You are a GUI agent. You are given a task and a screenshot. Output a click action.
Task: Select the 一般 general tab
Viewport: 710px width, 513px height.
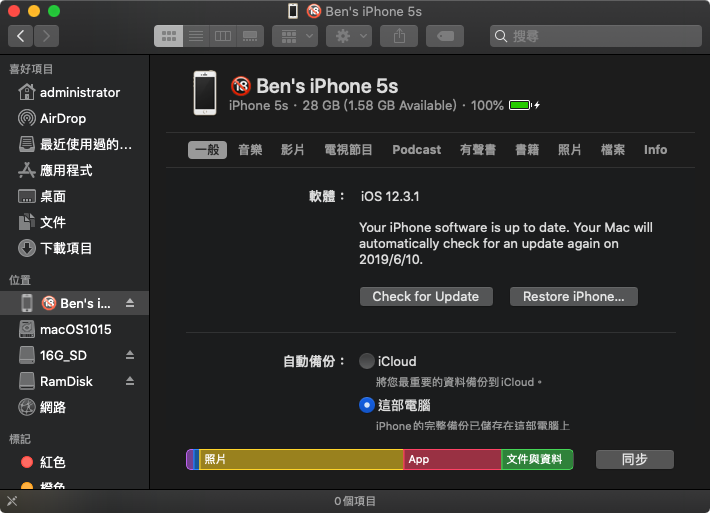pos(207,149)
